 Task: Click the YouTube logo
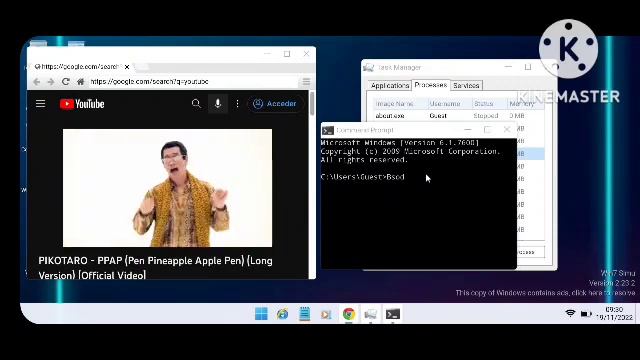pos(82,104)
